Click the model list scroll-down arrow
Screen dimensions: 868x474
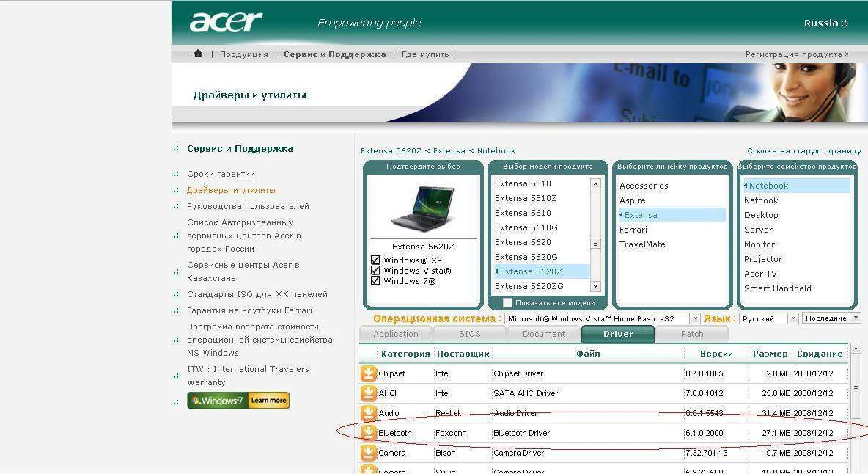click(x=595, y=286)
